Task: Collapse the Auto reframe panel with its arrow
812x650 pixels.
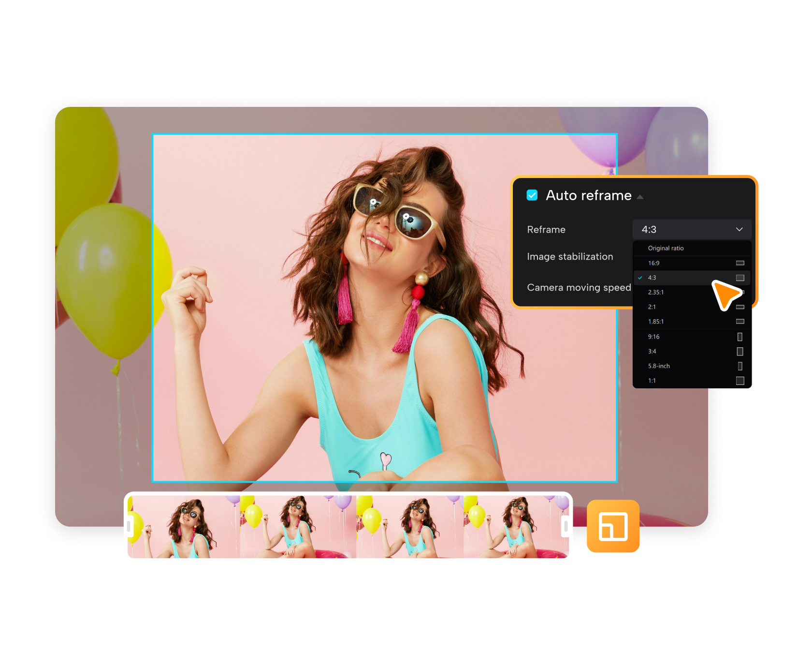Action: (640, 197)
